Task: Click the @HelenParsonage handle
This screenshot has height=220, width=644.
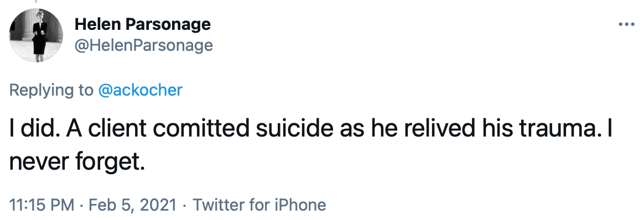Action: [x=144, y=45]
